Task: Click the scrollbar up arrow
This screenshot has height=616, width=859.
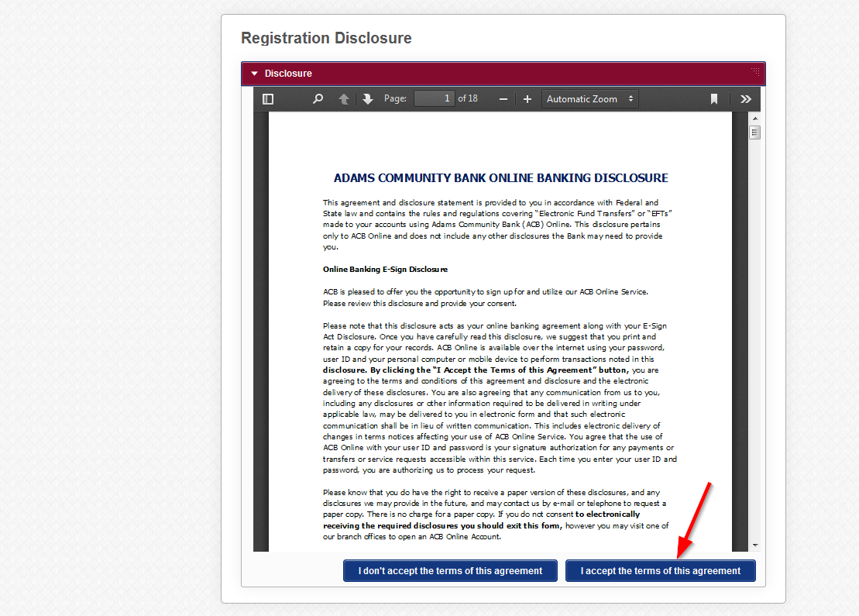Action: coord(755,119)
